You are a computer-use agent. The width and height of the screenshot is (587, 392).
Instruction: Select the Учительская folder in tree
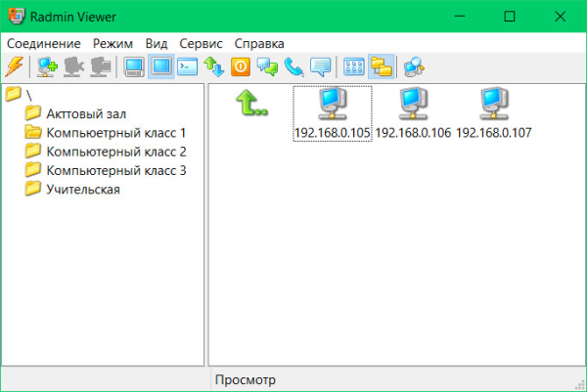[83, 189]
